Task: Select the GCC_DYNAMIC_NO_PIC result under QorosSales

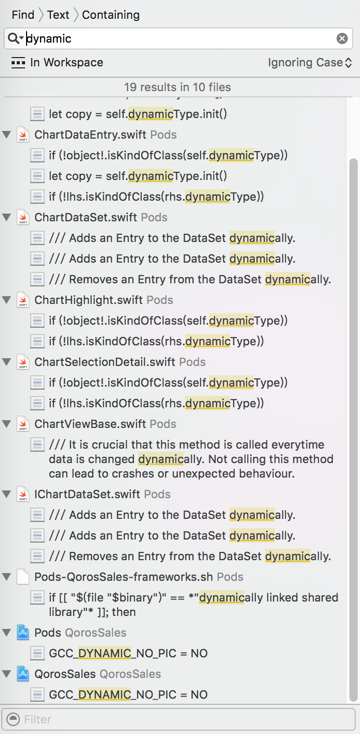Action: click(128, 695)
